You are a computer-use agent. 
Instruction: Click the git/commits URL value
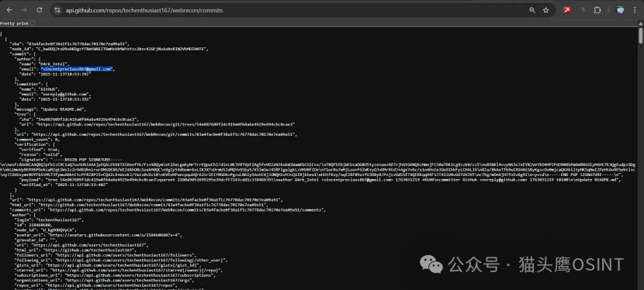tap(164, 134)
